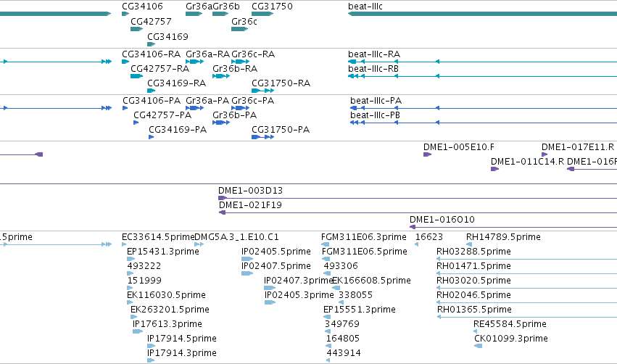Viewport: 617px width, 364px height.
Task: Click the CG31750-RA transcript label
Action: (x=281, y=83)
